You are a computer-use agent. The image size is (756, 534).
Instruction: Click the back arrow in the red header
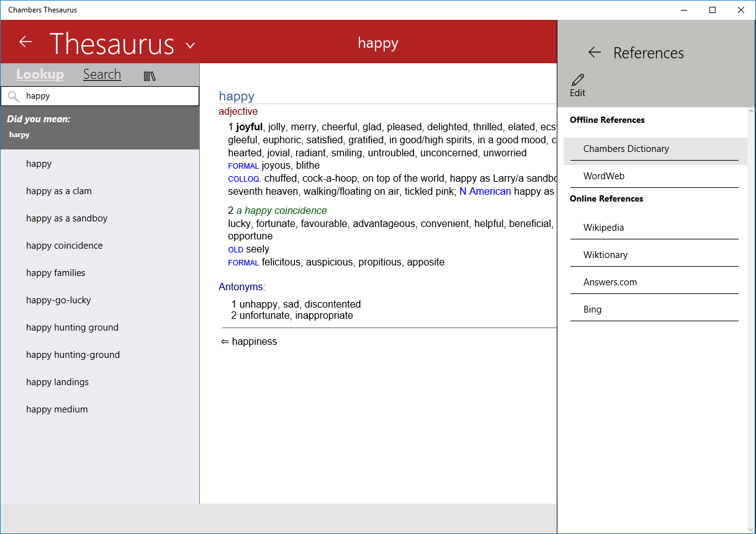click(x=25, y=42)
